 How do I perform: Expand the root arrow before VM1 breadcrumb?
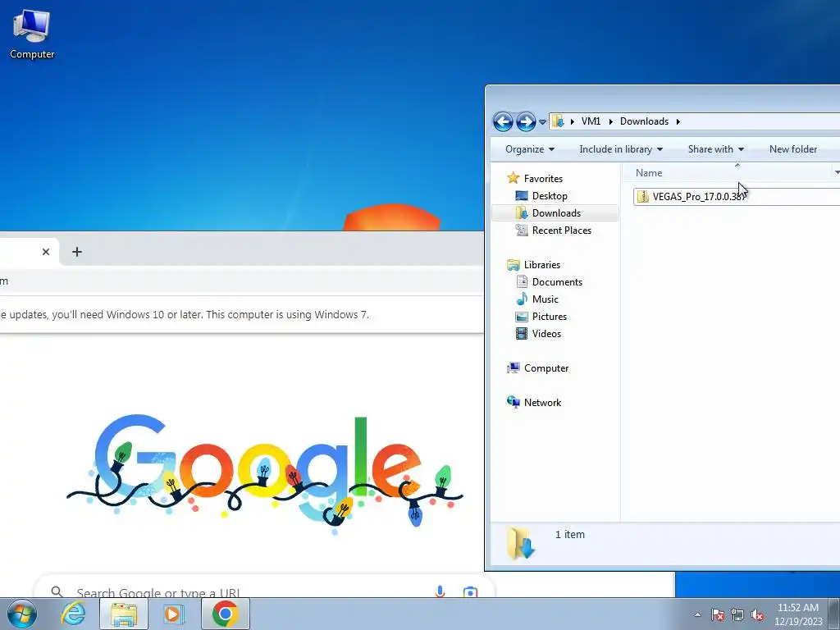(572, 121)
